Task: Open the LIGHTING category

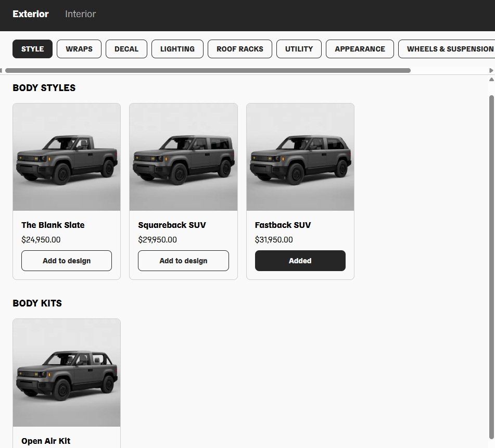Action: click(177, 49)
